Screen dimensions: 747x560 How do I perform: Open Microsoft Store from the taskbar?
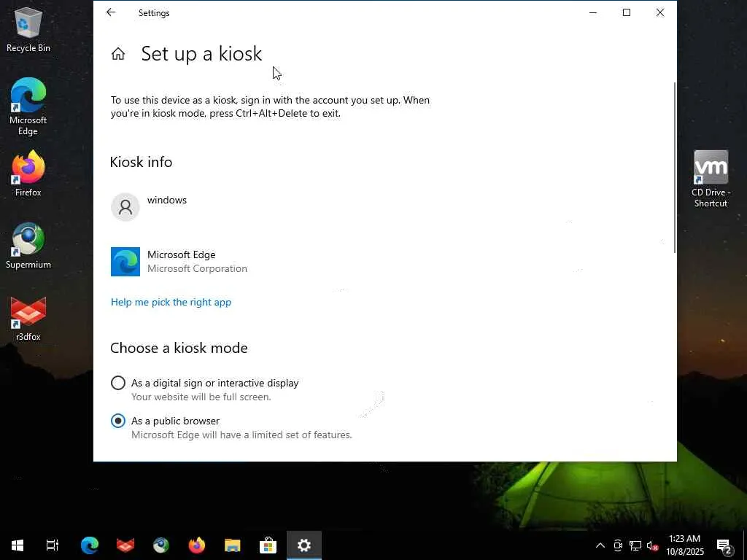pos(268,545)
